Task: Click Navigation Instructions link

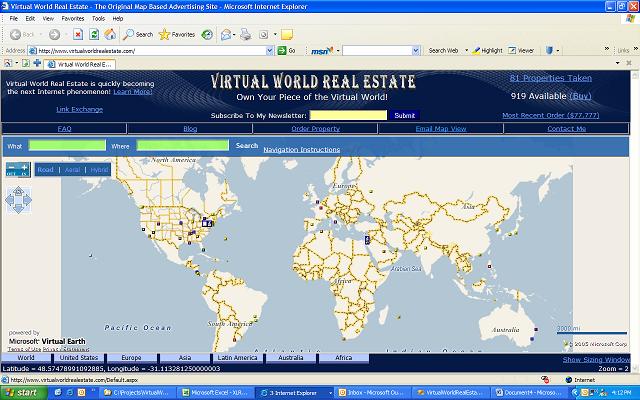Action: [302, 150]
